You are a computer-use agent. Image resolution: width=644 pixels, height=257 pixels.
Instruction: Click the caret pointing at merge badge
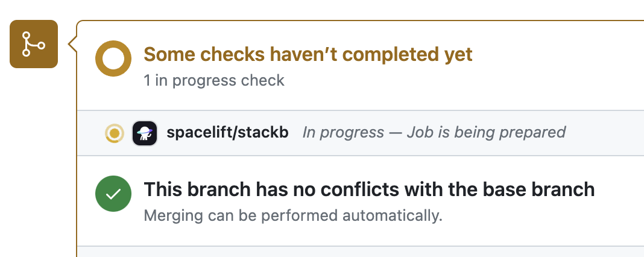72,43
